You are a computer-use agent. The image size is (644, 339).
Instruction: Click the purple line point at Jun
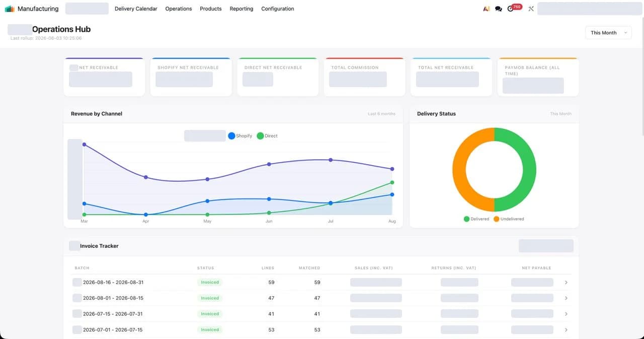269,164
